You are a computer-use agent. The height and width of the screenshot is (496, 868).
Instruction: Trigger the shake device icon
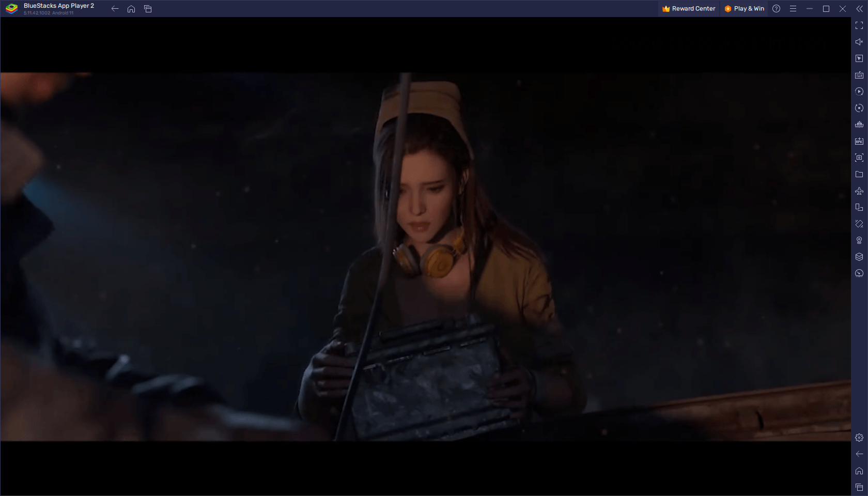tap(859, 224)
